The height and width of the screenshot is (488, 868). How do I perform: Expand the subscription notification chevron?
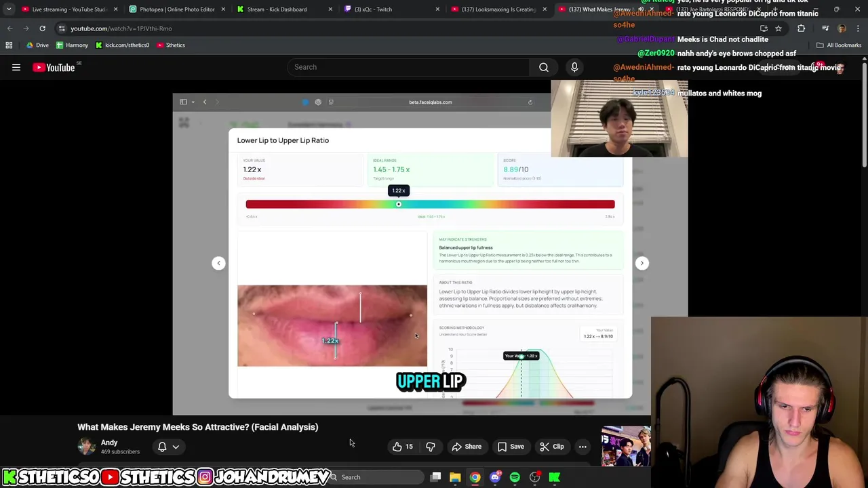coord(176,447)
